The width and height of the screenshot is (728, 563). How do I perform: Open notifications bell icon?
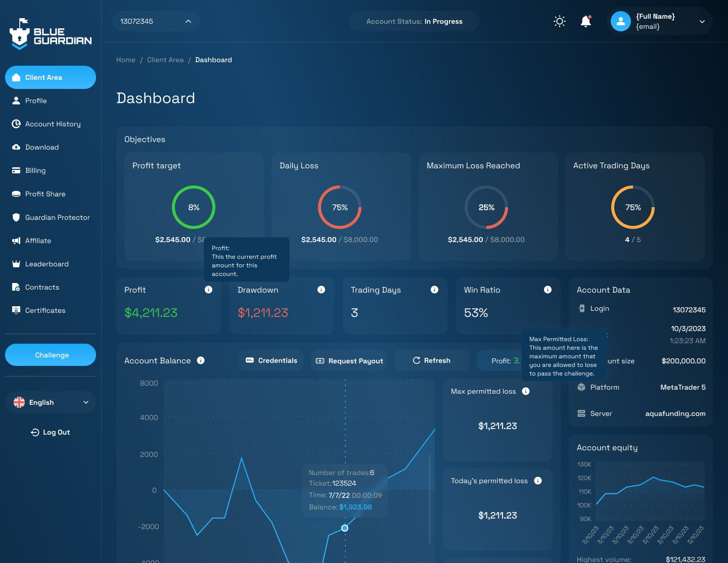586,21
